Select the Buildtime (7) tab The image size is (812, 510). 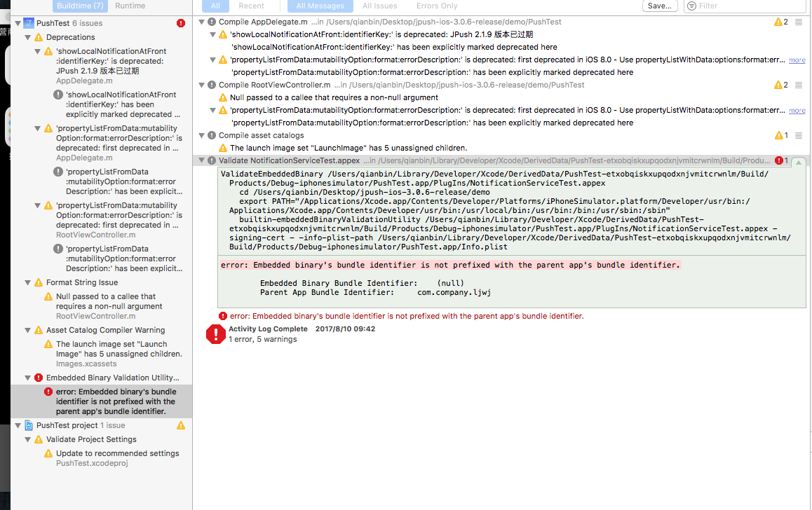(80, 6)
